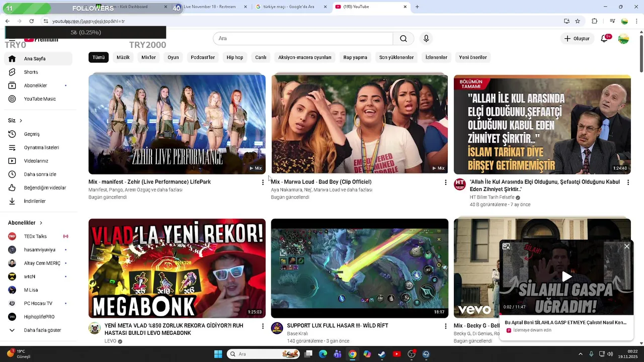Open more options for Marwa Loud mix

(445, 182)
